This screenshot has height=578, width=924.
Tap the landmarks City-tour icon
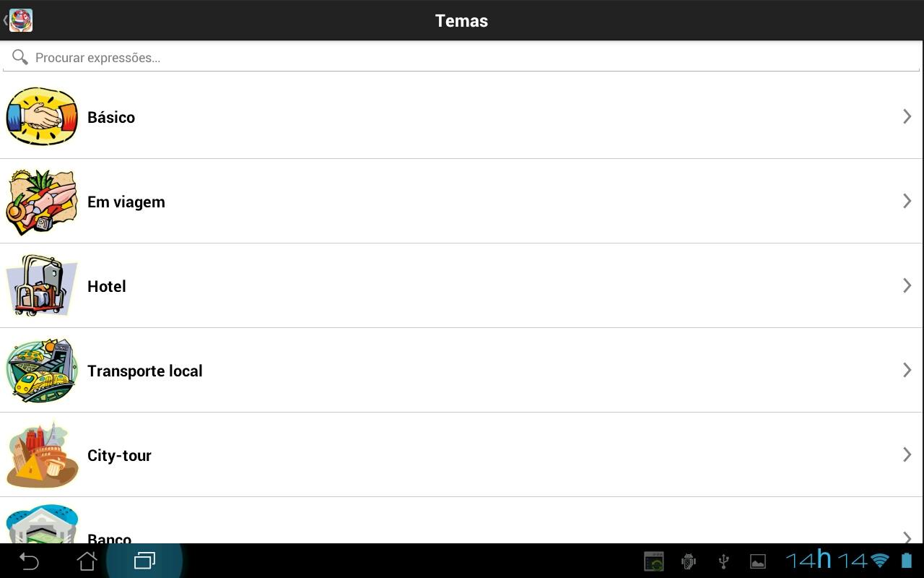pyautogui.click(x=42, y=455)
